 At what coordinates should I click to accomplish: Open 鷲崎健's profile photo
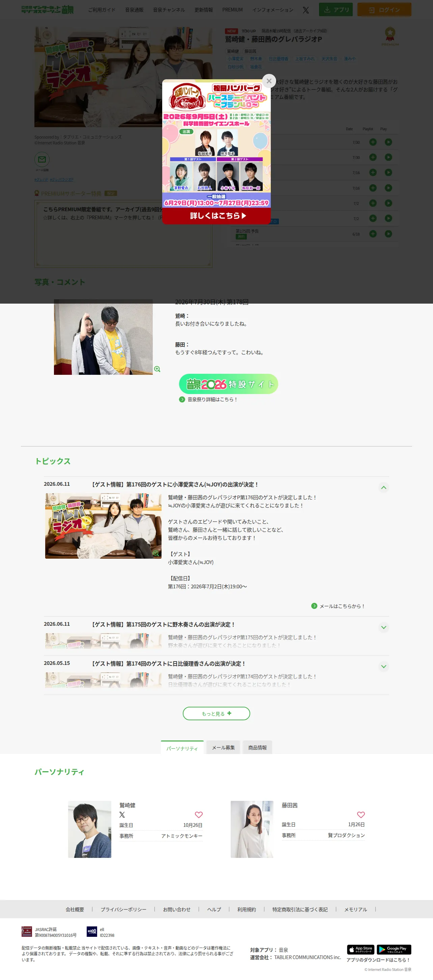pyautogui.click(x=90, y=829)
